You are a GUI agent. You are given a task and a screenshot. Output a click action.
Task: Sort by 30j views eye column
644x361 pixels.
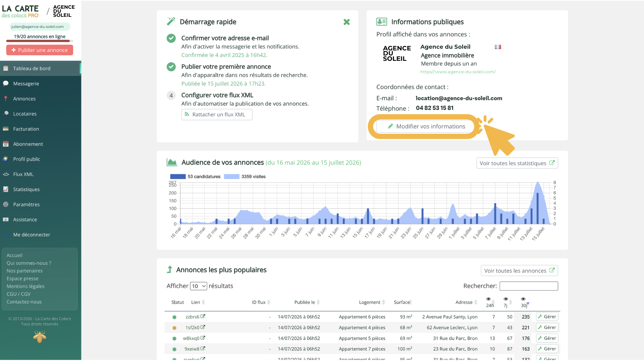(x=524, y=302)
